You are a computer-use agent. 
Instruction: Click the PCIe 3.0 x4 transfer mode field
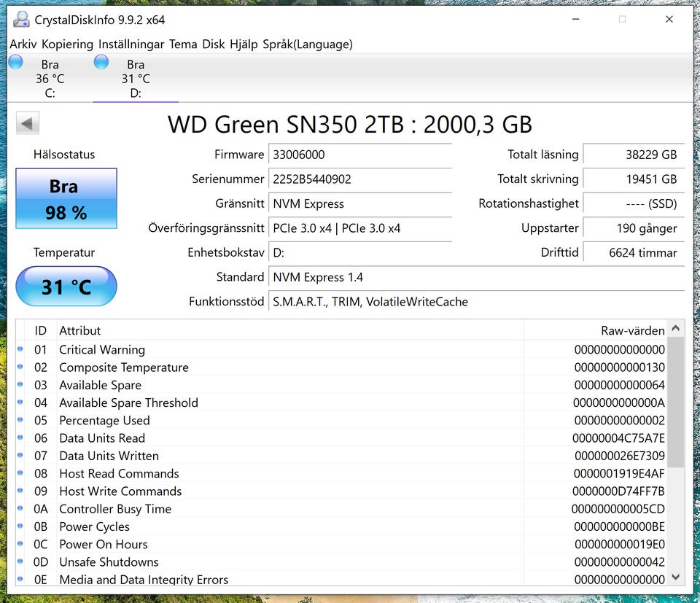point(360,228)
